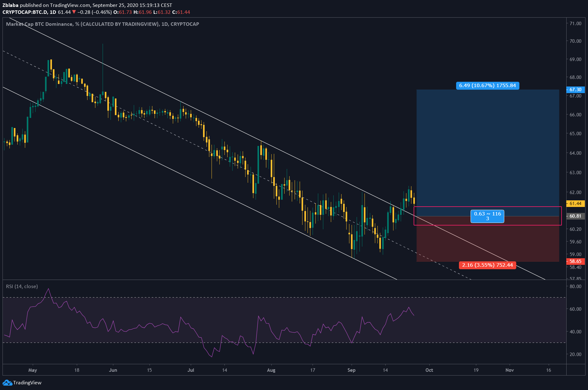Click the 59.60 price axis label
The width and height of the screenshot is (588, 390).
click(x=575, y=242)
